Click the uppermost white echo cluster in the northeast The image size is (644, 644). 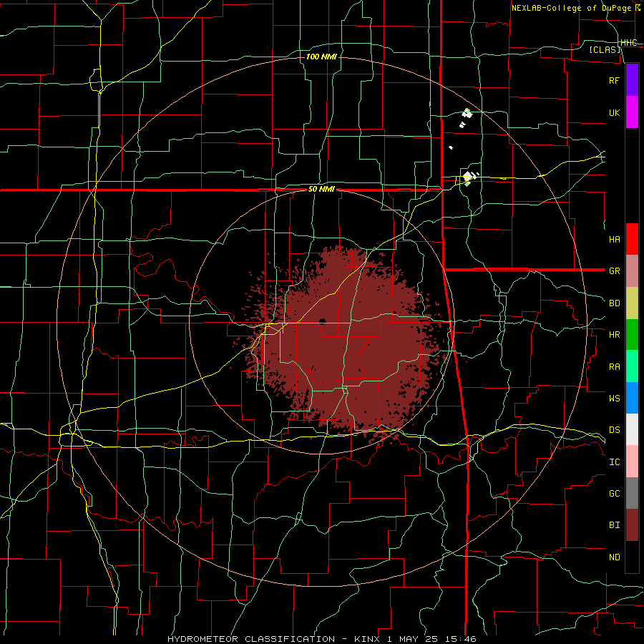coord(467,113)
